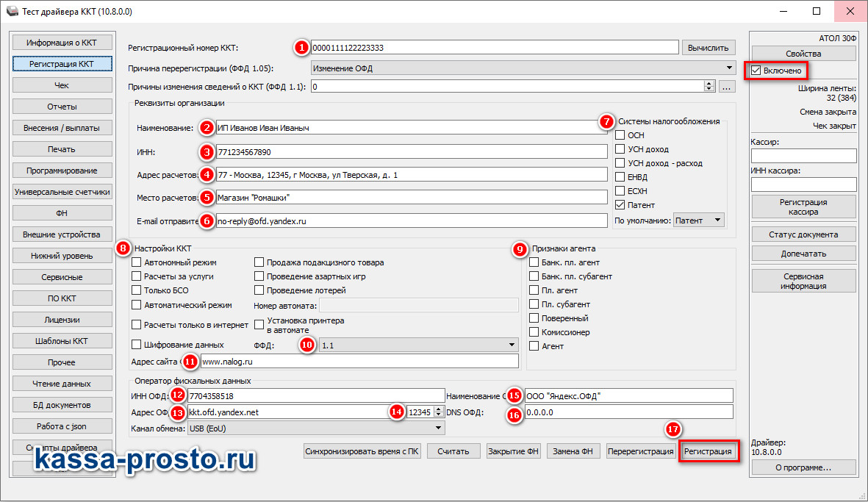The height and width of the screenshot is (502, 868).
Task: Click the 'Регистрация' button
Action: (708, 451)
